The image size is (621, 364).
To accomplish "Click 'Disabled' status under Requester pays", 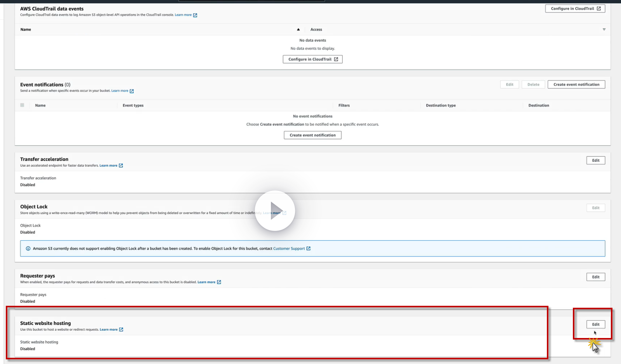I will (28, 302).
